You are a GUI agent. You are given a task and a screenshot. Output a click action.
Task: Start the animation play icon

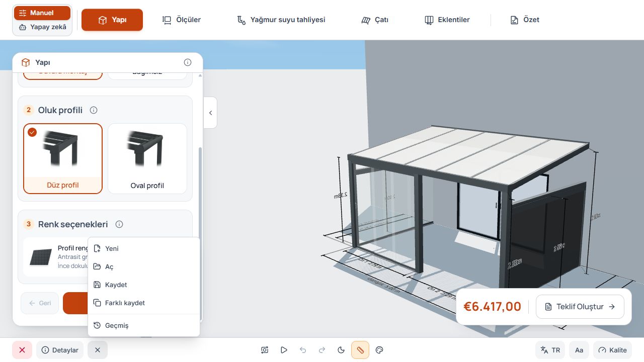pyautogui.click(x=284, y=350)
